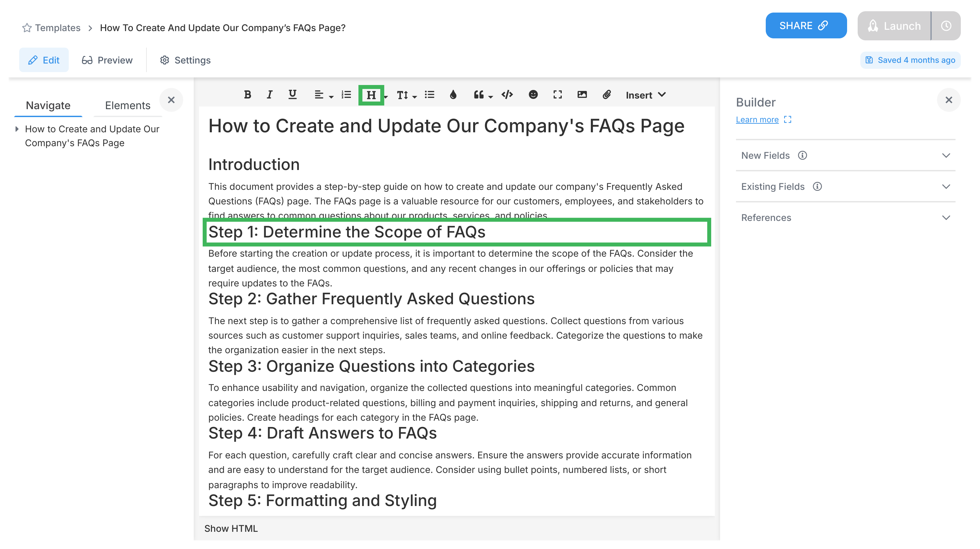Image resolution: width=980 pixels, height=549 pixels.
Task: Apply underline to text
Action: click(292, 95)
